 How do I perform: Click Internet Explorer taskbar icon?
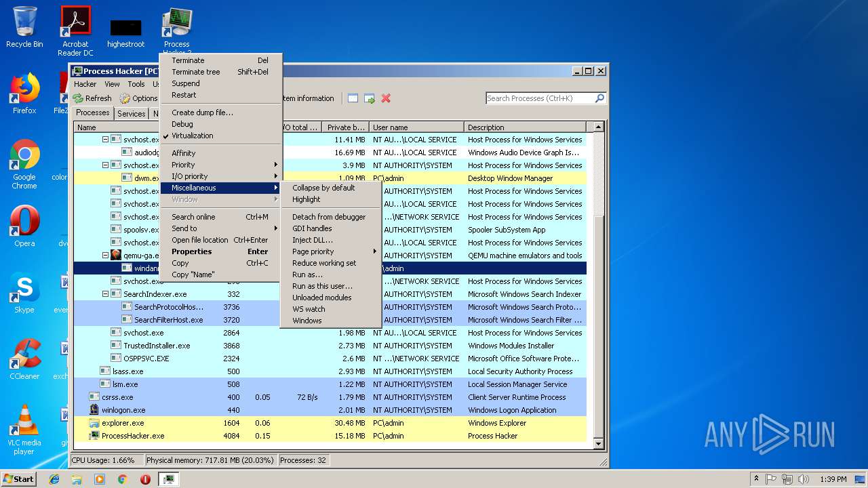point(54,479)
